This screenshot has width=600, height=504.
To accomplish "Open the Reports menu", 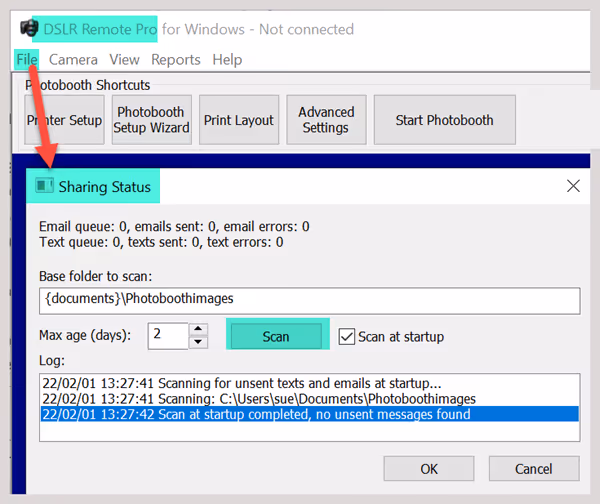I will click(176, 60).
